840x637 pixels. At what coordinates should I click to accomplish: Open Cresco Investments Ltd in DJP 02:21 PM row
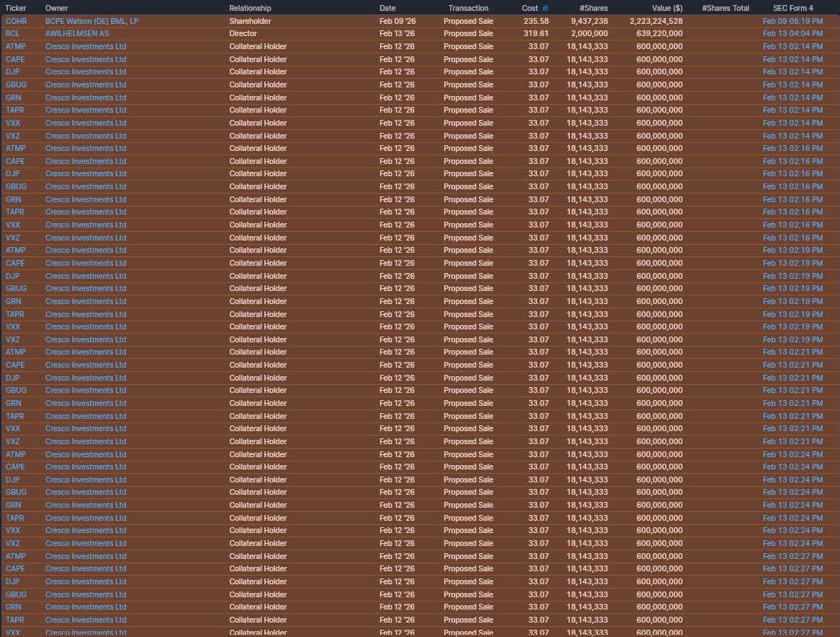(x=86, y=378)
